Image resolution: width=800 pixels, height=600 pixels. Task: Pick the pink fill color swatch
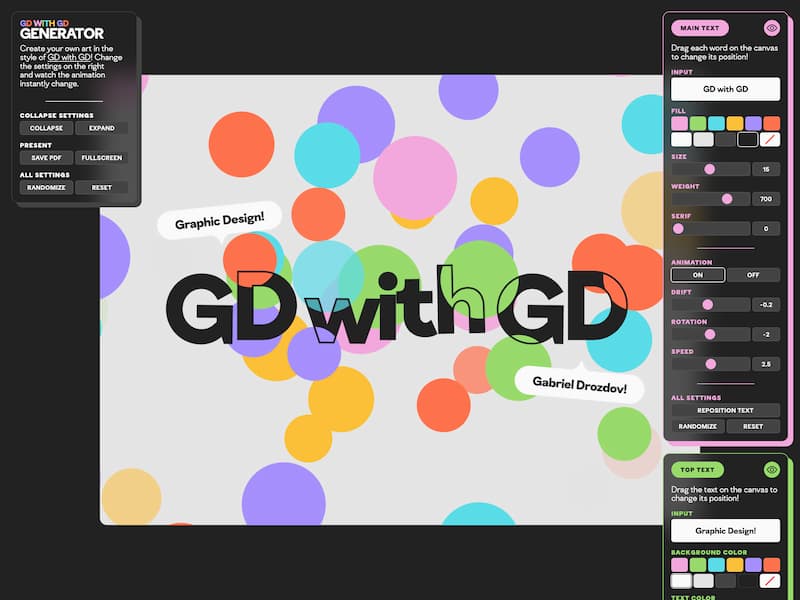tap(680, 123)
